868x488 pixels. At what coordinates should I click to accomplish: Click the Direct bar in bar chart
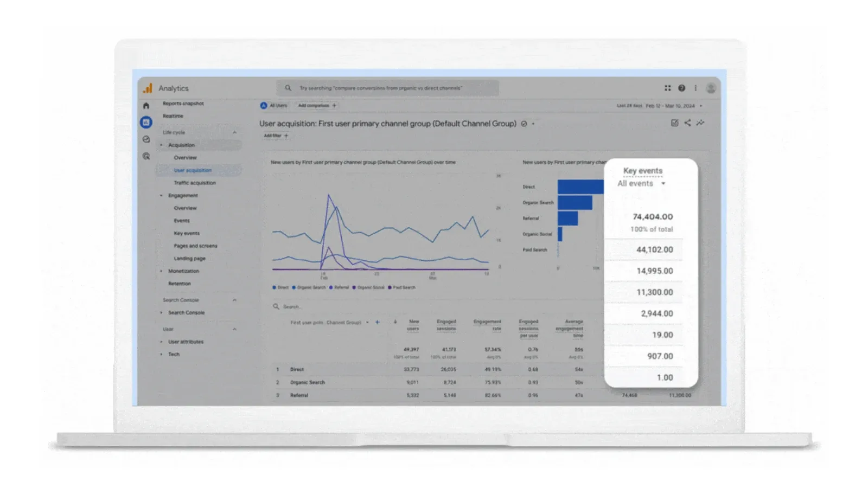[x=580, y=187]
